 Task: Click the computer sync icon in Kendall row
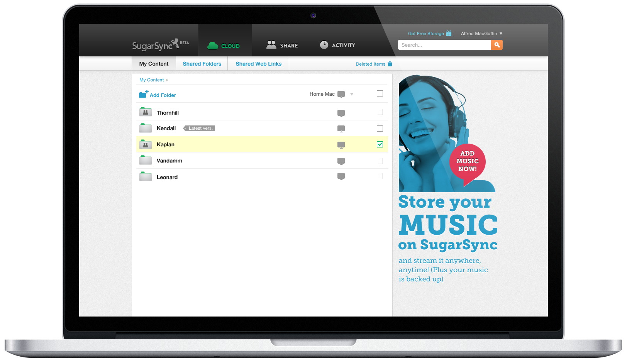[x=341, y=129]
